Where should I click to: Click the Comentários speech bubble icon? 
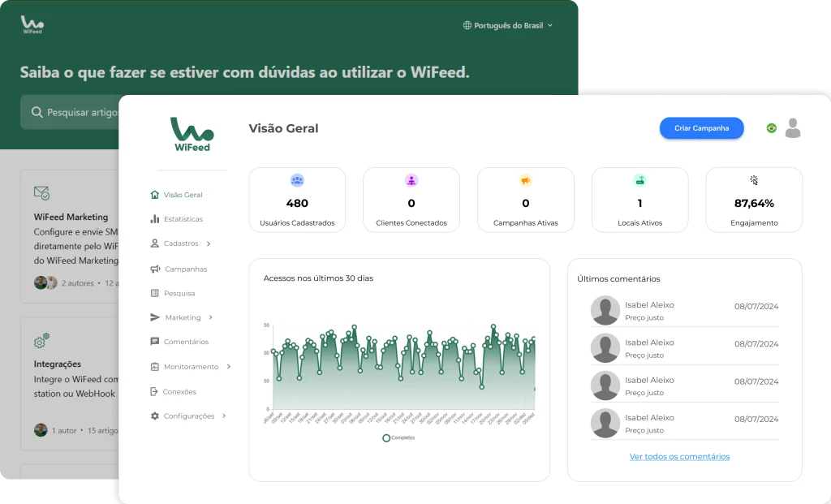(155, 342)
